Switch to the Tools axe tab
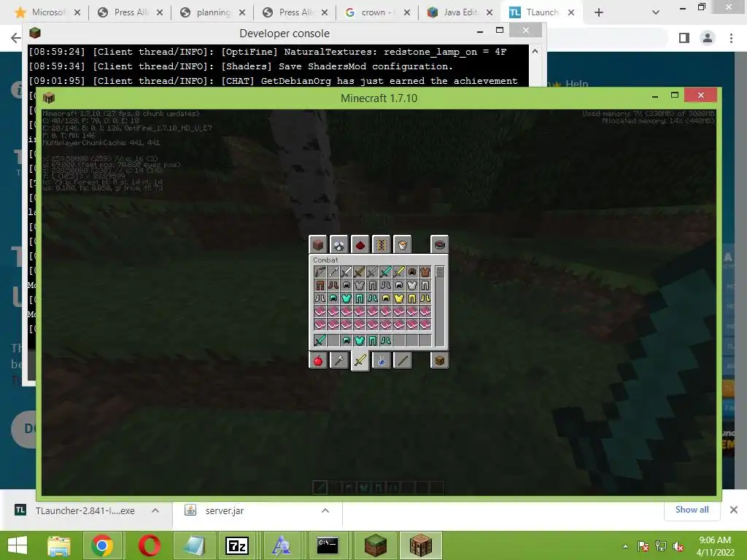 coord(338,360)
